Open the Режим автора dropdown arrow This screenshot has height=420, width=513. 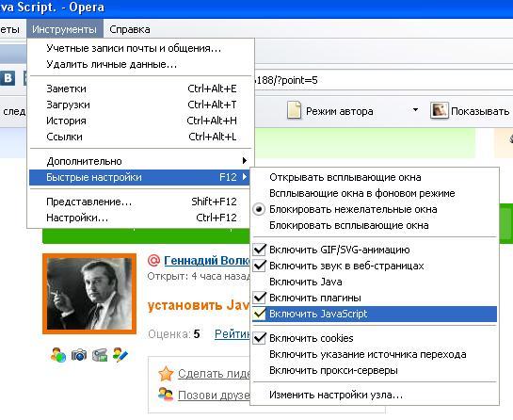pyautogui.click(x=415, y=109)
